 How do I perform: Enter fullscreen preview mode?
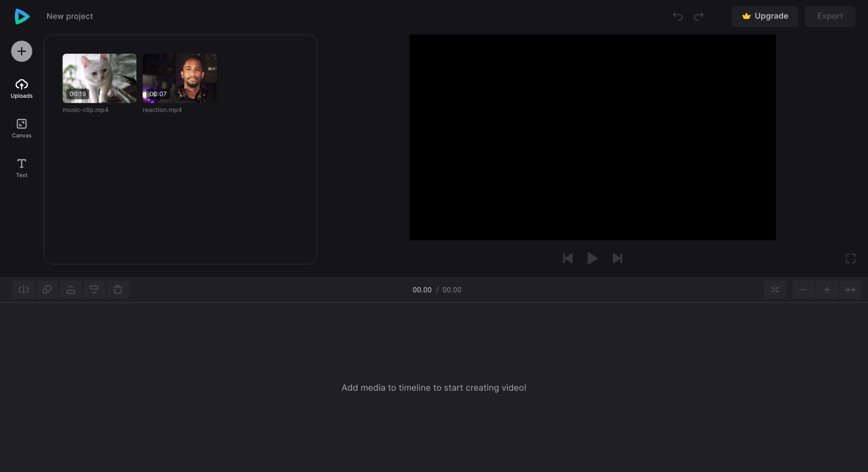click(851, 258)
